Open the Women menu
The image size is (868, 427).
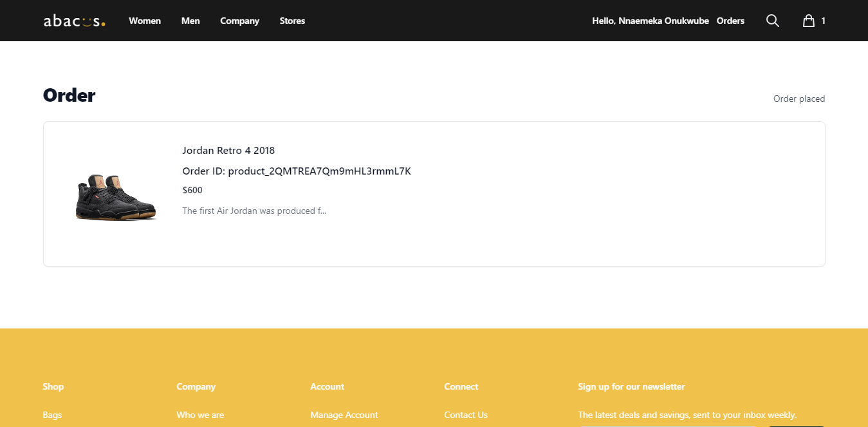click(x=145, y=21)
